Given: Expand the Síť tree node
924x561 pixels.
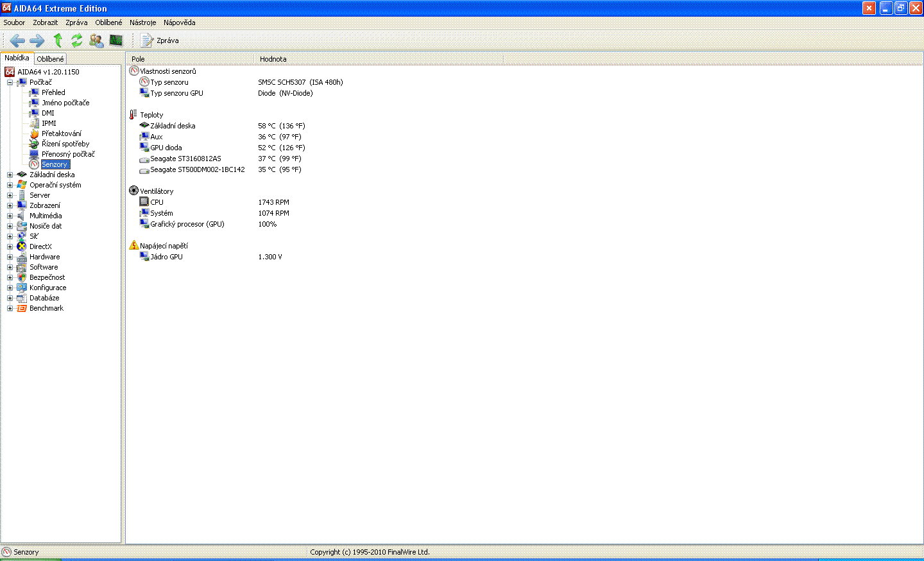Looking at the screenshot, I should [x=10, y=236].
